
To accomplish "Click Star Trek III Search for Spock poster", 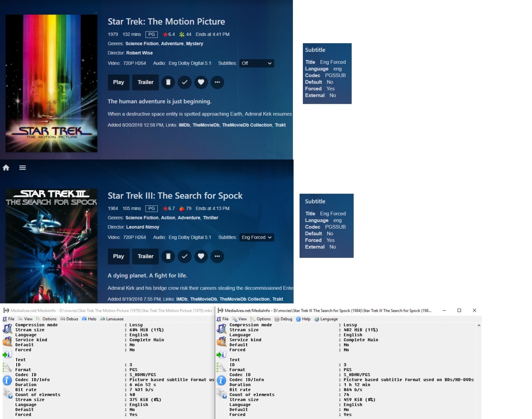I will 52,246.
